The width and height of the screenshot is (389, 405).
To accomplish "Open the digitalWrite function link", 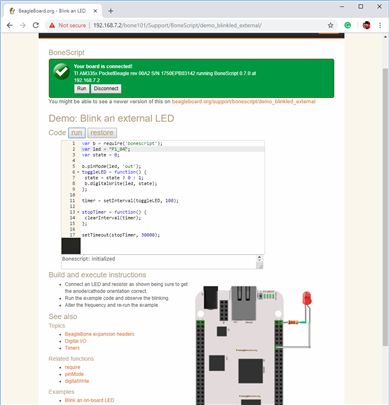I will tap(77, 381).
